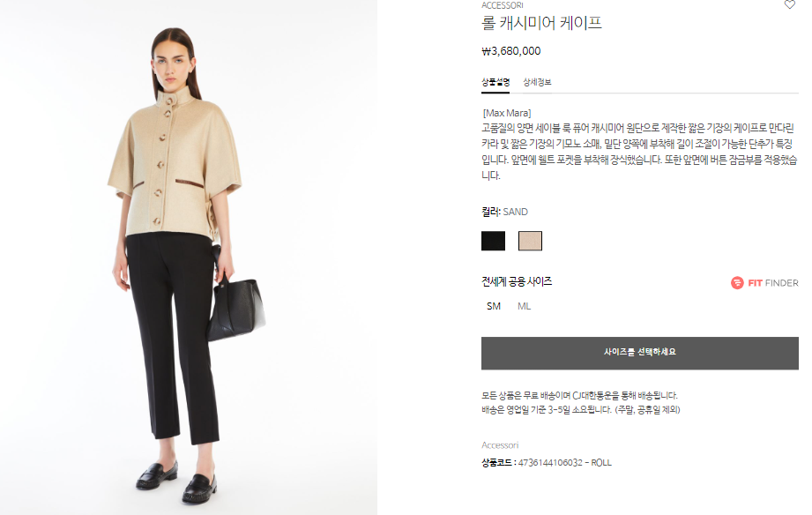Choose size ML
The width and height of the screenshot is (812, 515).
tap(524, 306)
